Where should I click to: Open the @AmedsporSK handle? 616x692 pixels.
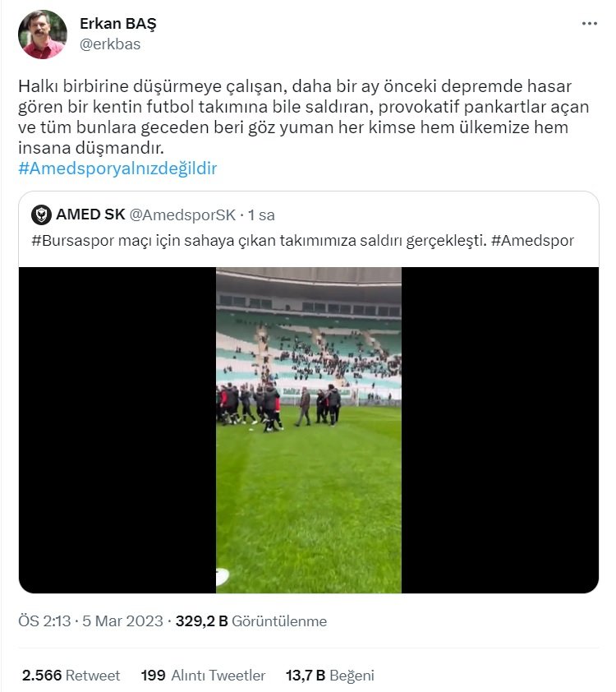182,215
